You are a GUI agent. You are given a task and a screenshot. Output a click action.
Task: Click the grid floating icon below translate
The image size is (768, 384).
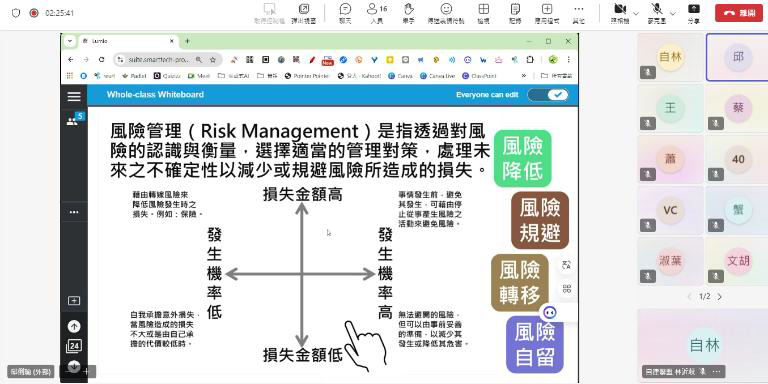click(567, 289)
